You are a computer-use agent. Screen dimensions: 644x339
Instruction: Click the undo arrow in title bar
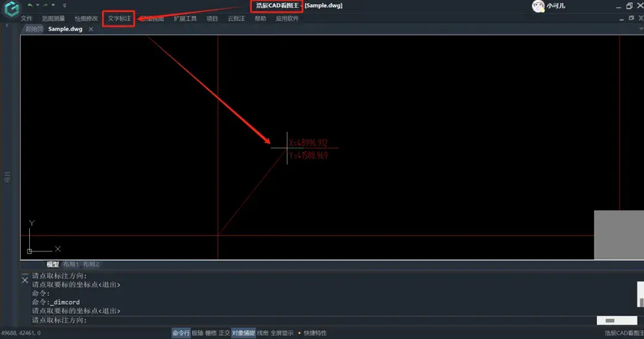(30, 5)
